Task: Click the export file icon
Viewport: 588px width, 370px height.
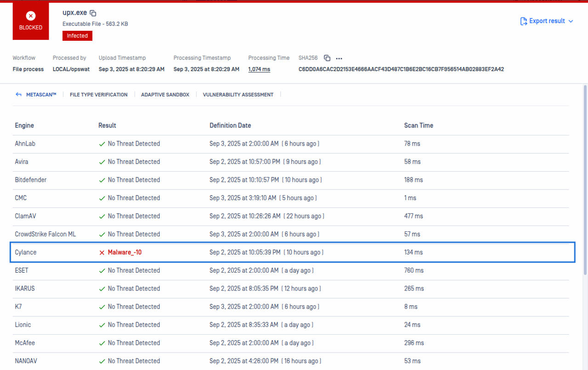Action: (523, 21)
